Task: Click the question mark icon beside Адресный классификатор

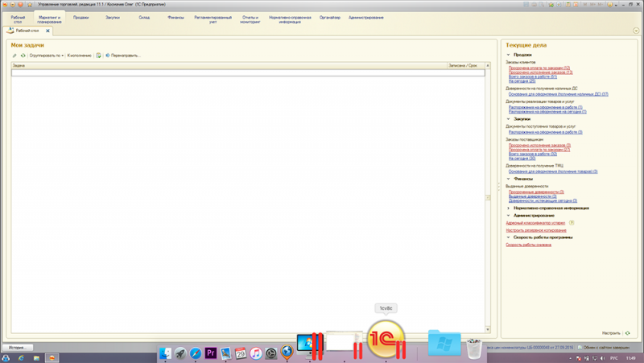Action: 572,223
